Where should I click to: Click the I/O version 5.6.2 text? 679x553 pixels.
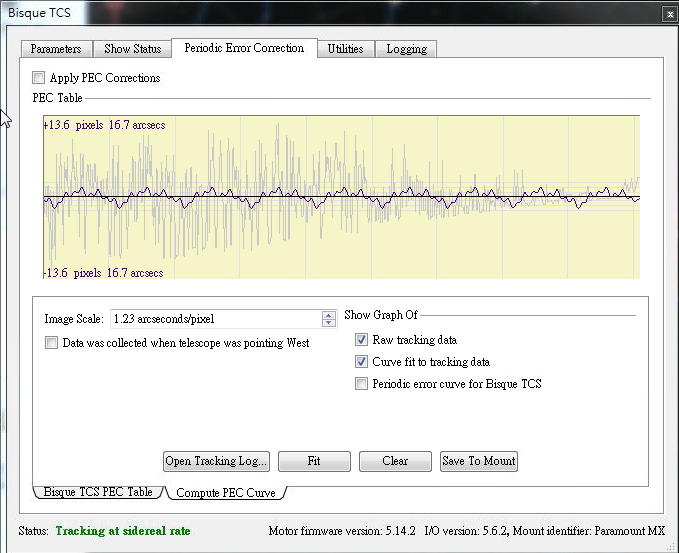(x=465, y=531)
